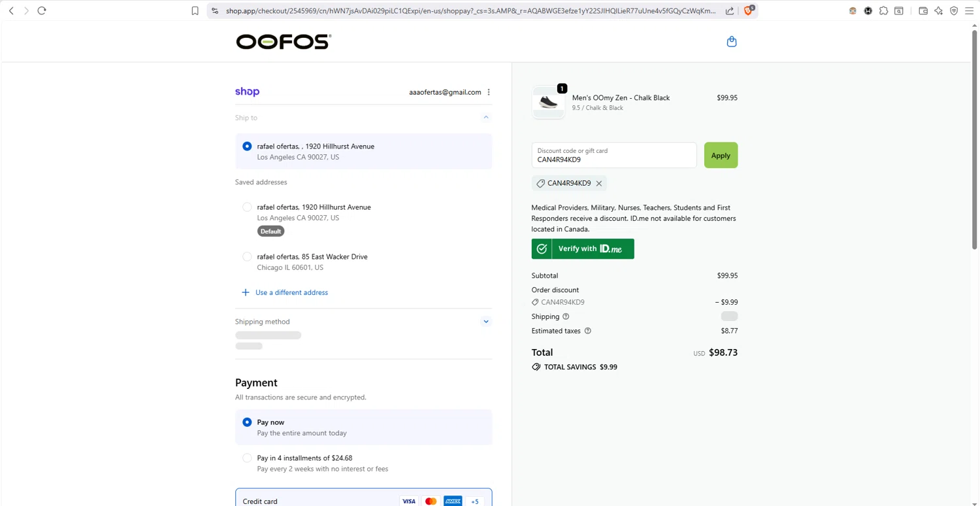Screen dimensions: 980x506
Task: Choose Pay in 4 installments option
Action: (x=247, y=458)
